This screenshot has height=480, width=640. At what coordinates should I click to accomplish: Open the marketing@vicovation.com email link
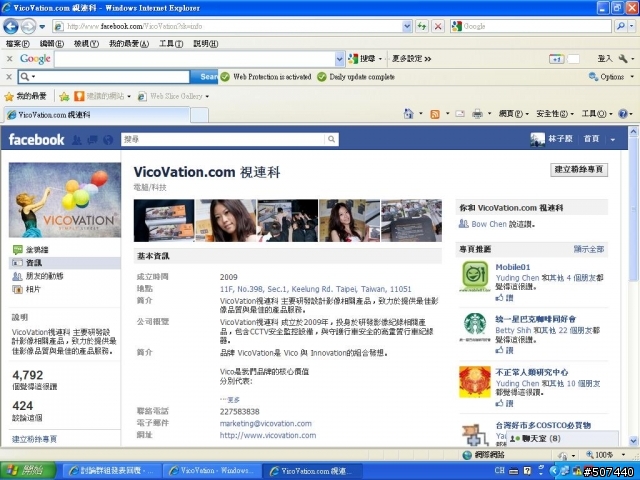click(265, 423)
